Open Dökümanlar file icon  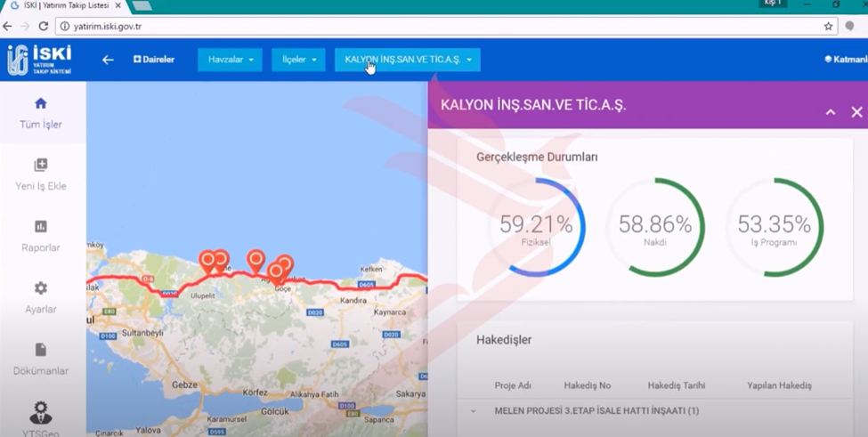[x=40, y=350]
